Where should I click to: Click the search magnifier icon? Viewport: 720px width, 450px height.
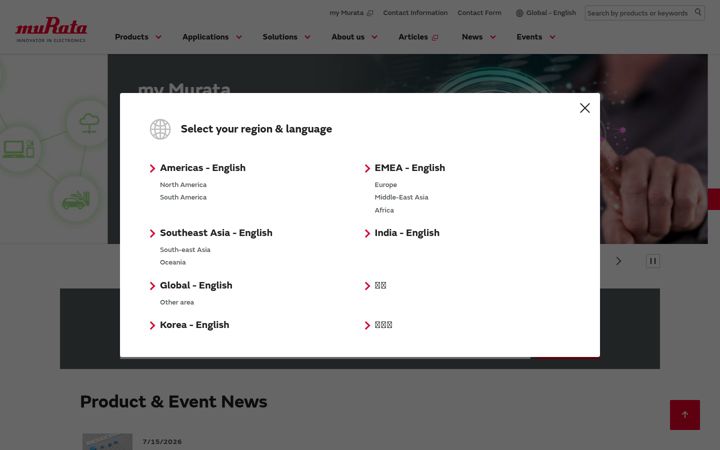point(698,12)
